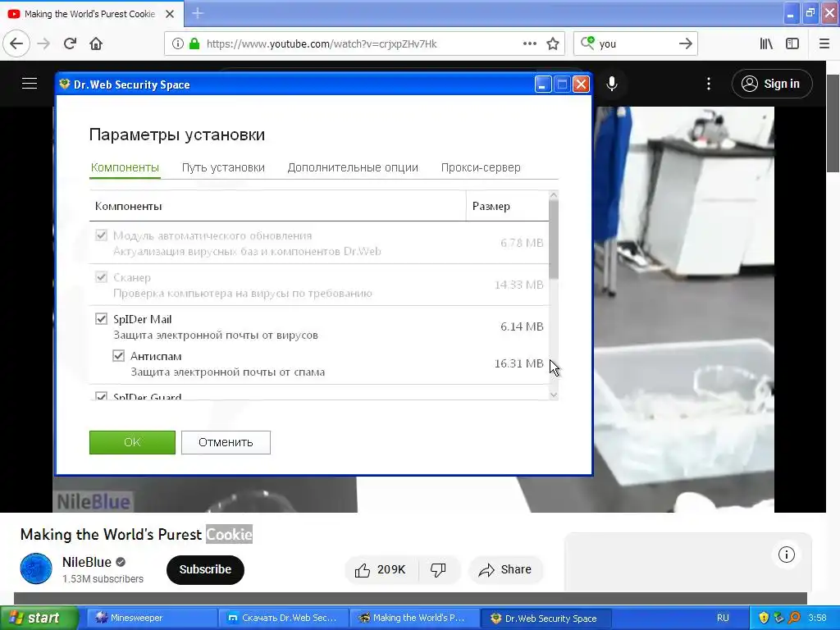Screen dimensions: 840x630
Task: Toggle Firefox sidebar icon
Action: [x=792, y=44]
